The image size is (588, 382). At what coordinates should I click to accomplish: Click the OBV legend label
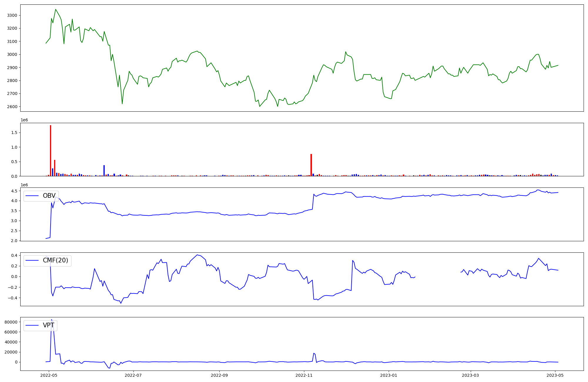pos(49,196)
